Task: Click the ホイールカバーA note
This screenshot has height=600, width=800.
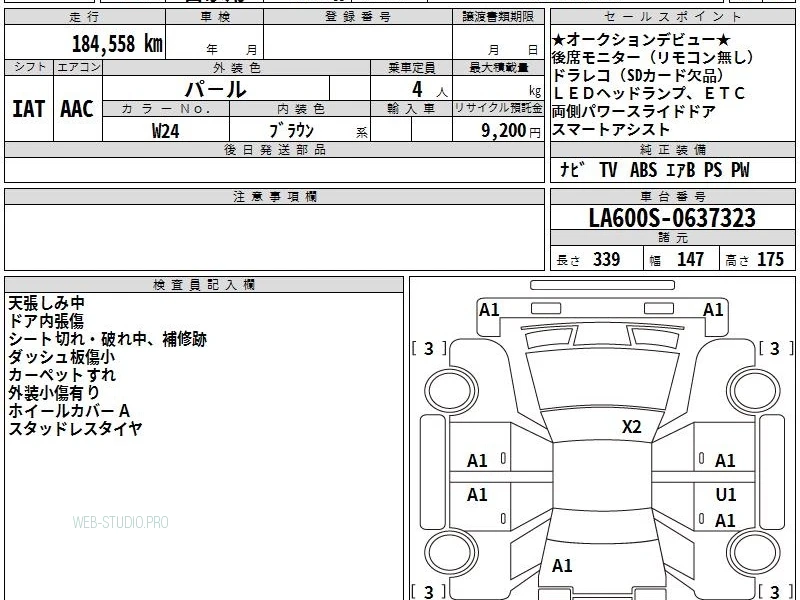Action: point(69,411)
